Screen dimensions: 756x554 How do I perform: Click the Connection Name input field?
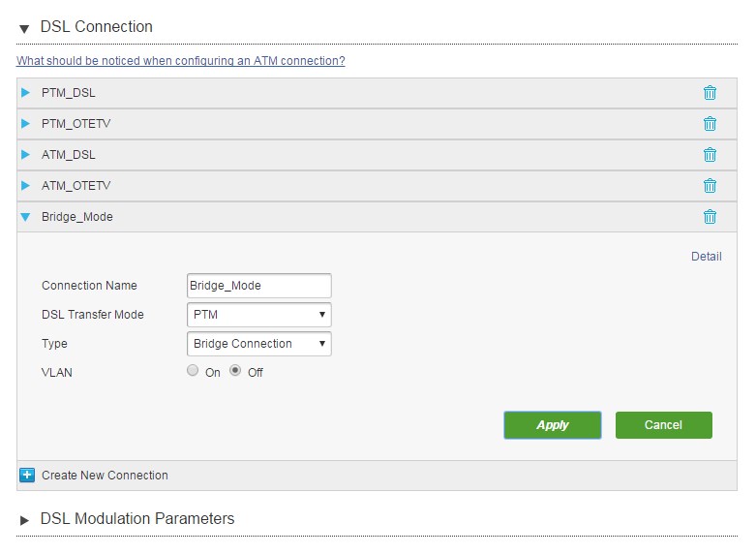[x=258, y=286]
